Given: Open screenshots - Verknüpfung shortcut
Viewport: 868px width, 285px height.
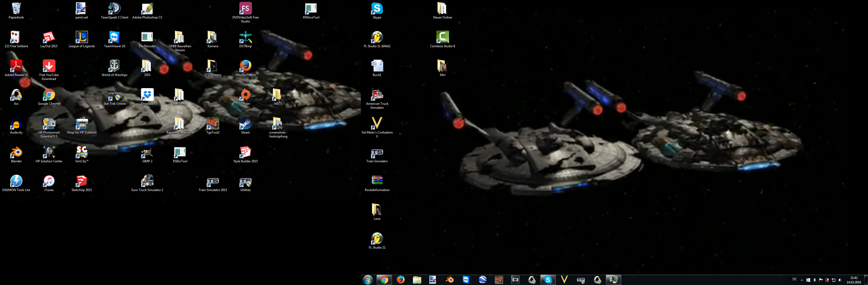Looking at the screenshot, I should 278,127.
